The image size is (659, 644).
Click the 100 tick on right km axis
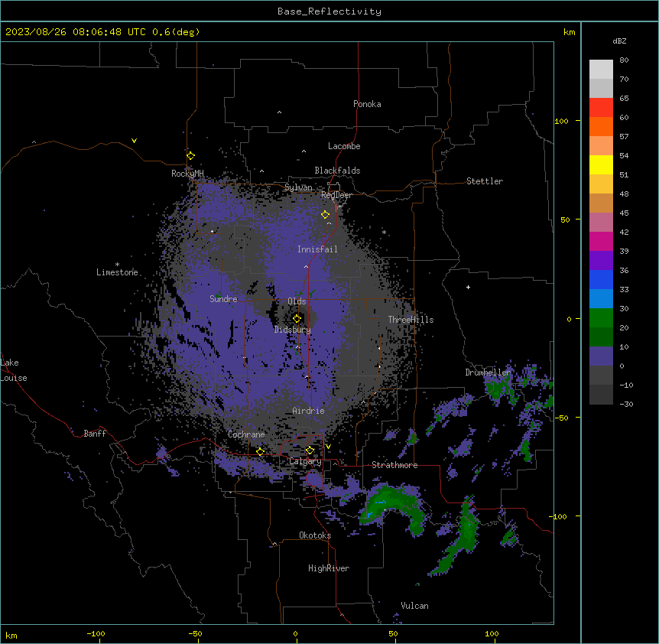[561, 121]
